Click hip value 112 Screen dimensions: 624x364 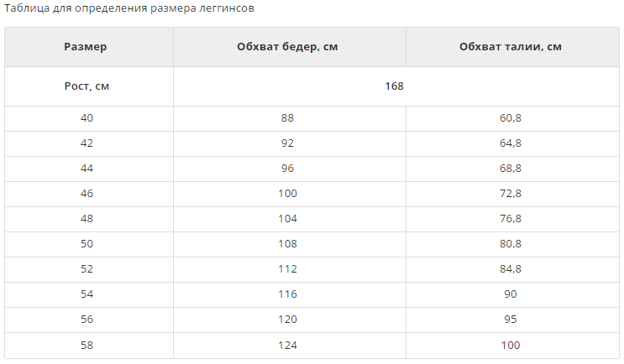pos(287,269)
